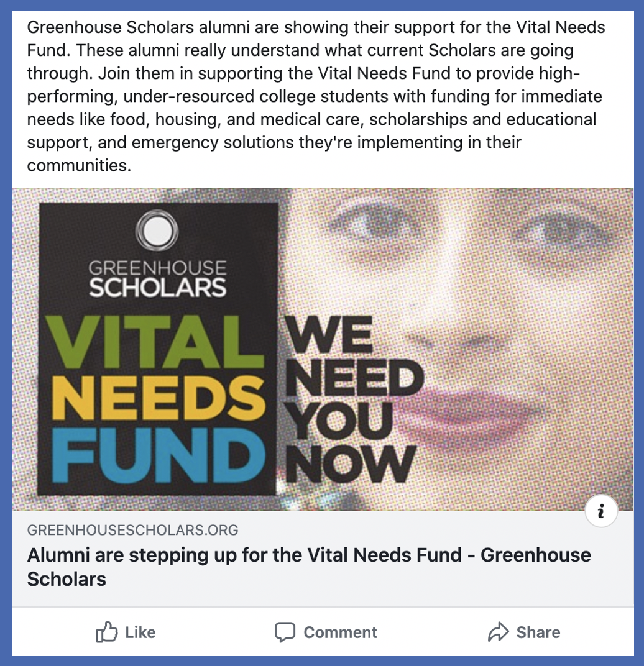Click the Comment speech bubble icon

click(285, 632)
